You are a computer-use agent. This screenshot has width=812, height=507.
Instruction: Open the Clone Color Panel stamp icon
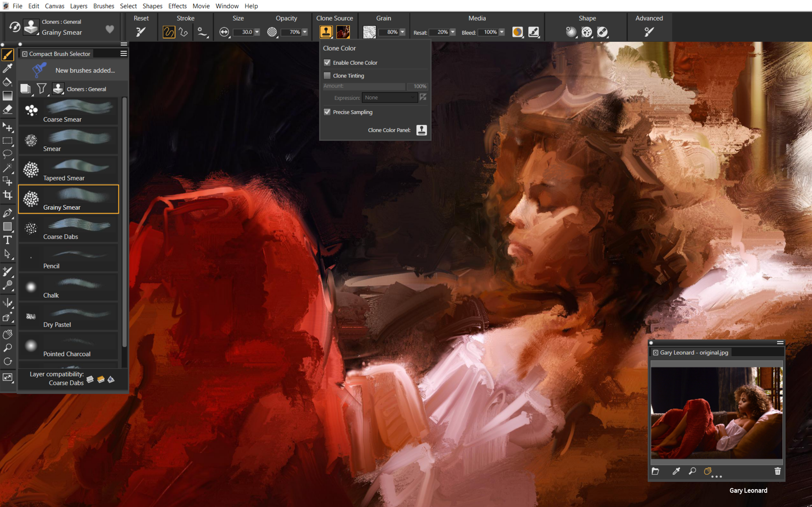point(422,130)
